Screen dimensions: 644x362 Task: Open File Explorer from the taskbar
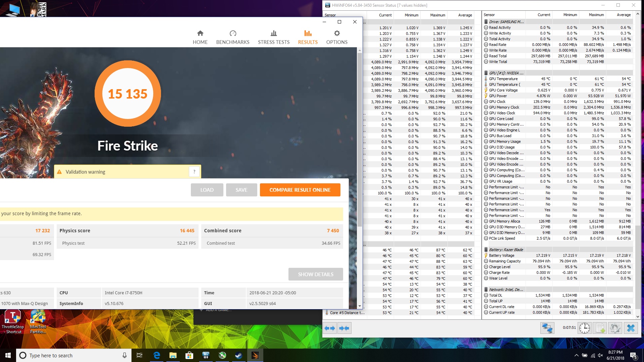[173, 355]
